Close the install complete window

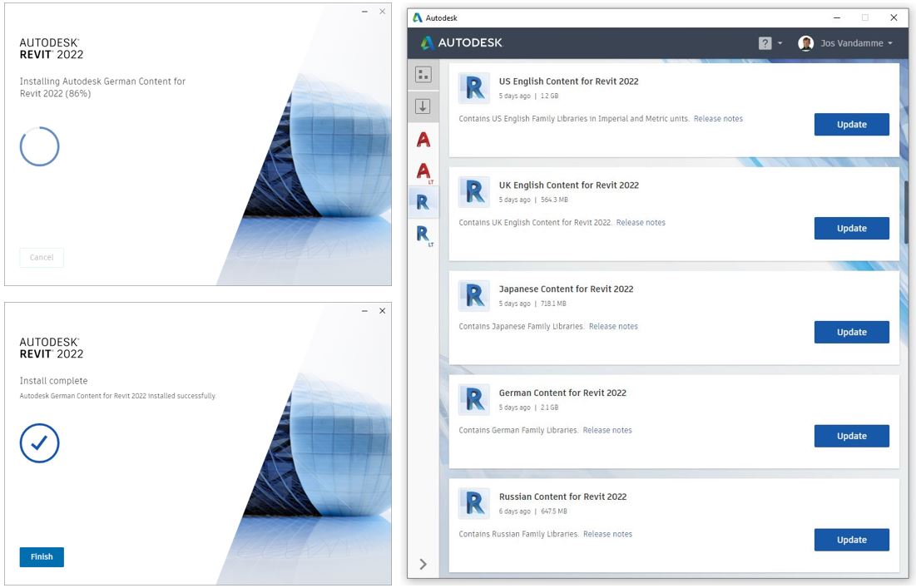tap(382, 311)
